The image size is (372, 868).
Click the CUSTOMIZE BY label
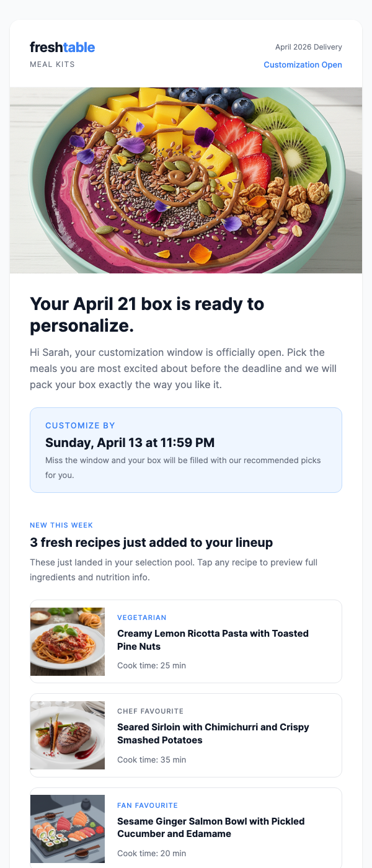click(80, 426)
